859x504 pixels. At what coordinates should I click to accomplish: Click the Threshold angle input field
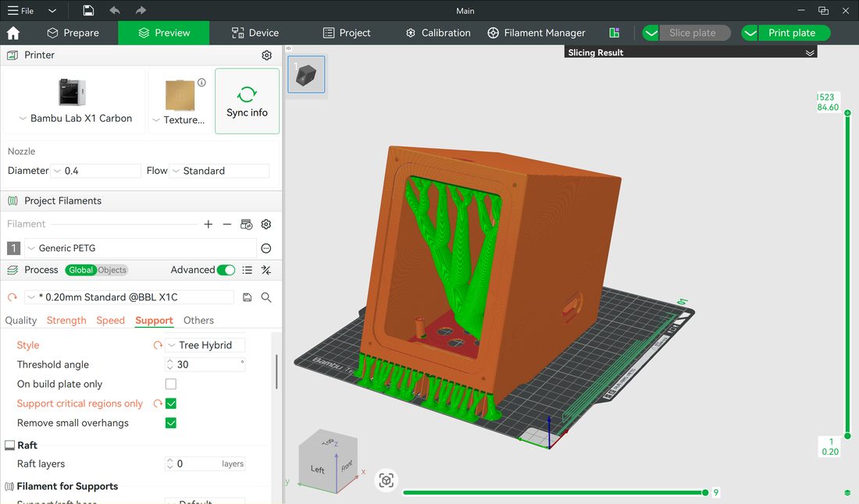pos(205,365)
